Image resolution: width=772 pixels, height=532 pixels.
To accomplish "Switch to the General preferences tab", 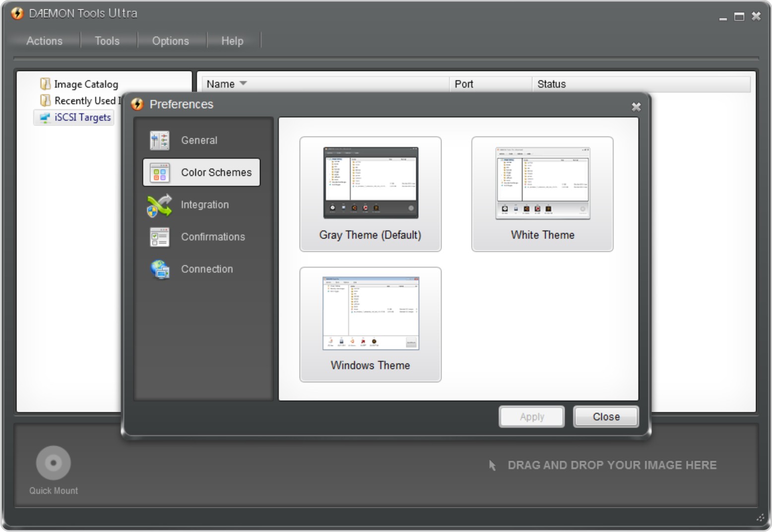I will (201, 140).
